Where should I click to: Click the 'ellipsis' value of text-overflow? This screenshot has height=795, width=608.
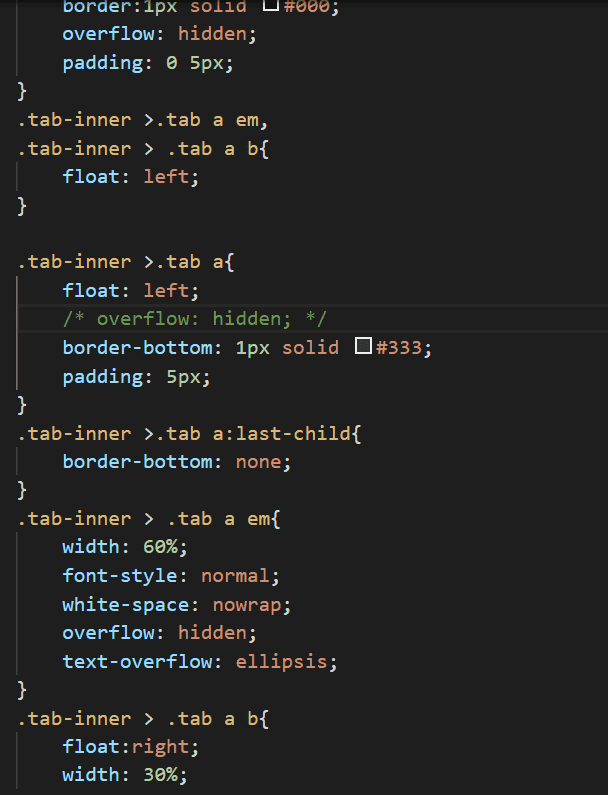pyautogui.click(x=281, y=662)
